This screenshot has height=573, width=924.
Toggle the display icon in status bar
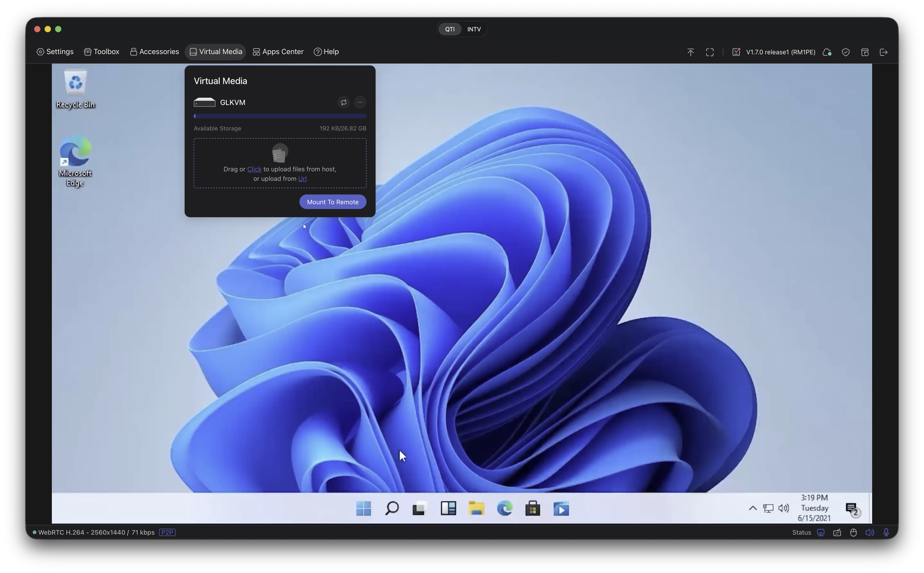[821, 532]
